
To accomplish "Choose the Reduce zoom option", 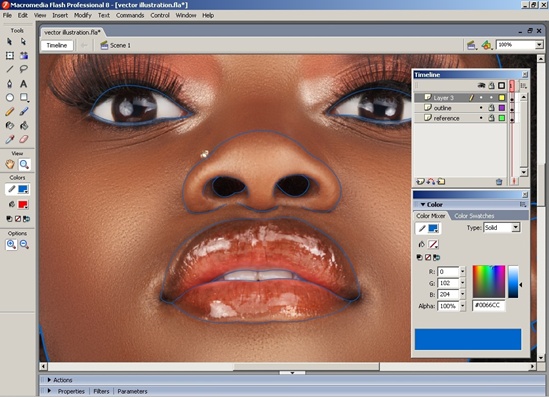I will [24, 244].
